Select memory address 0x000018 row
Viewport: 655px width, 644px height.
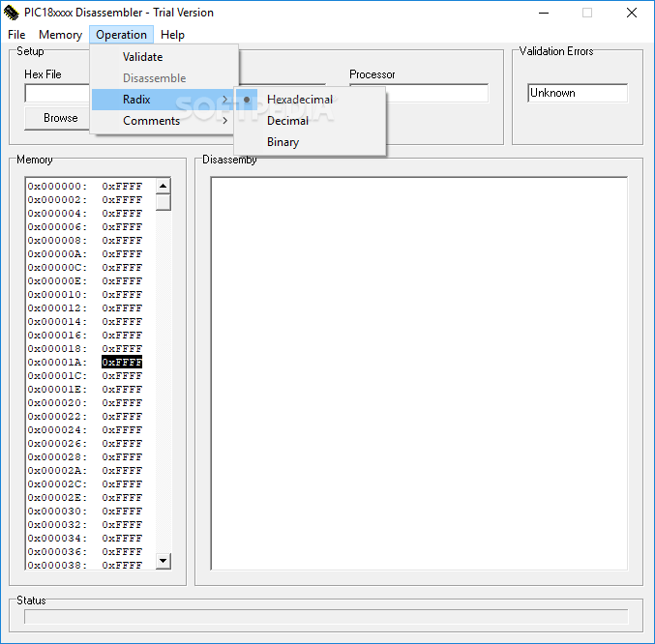pos(85,348)
